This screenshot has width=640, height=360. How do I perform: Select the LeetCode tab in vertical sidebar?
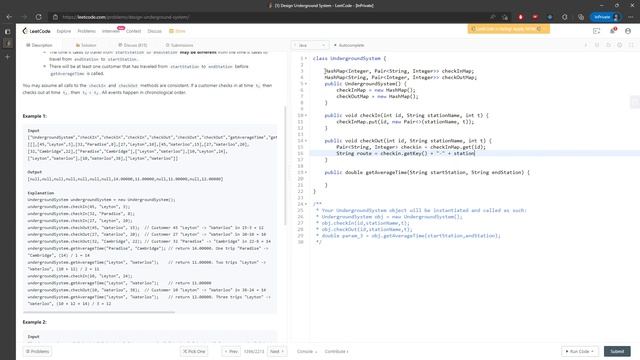point(7,43)
